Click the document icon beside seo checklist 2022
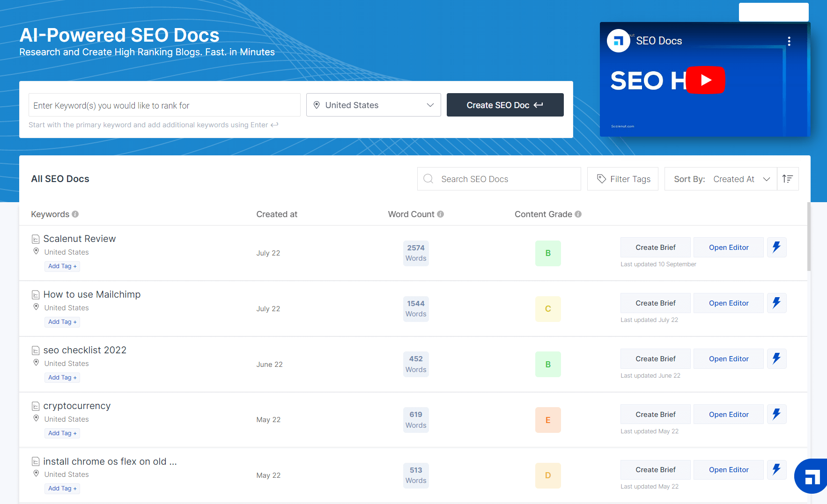 (x=36, y=350)
